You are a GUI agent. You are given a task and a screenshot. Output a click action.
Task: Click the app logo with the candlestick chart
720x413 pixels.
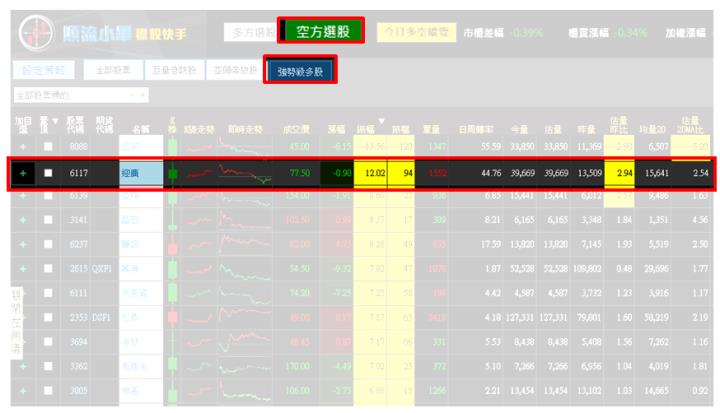click(x=36, y=33)
